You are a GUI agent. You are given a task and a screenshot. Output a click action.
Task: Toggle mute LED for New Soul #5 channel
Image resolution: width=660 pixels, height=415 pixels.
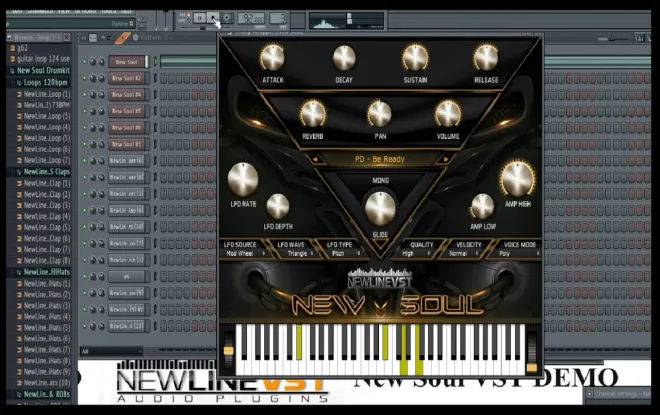coord(84,111)
